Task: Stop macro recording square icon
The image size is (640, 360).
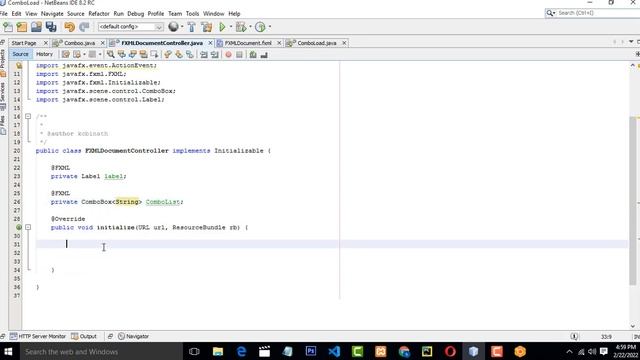Action: pyautogui.click(x=239, y=55)
